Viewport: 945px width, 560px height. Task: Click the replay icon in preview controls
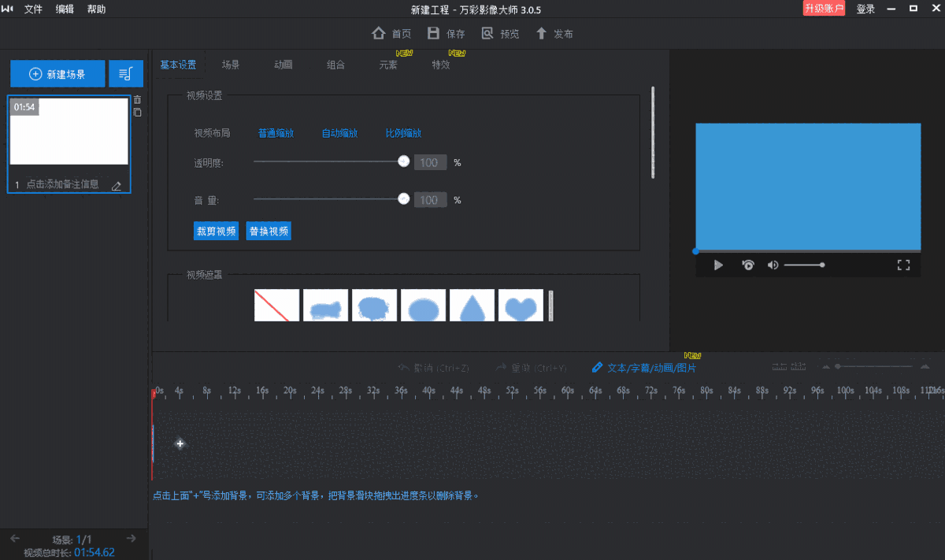[747, 265]
